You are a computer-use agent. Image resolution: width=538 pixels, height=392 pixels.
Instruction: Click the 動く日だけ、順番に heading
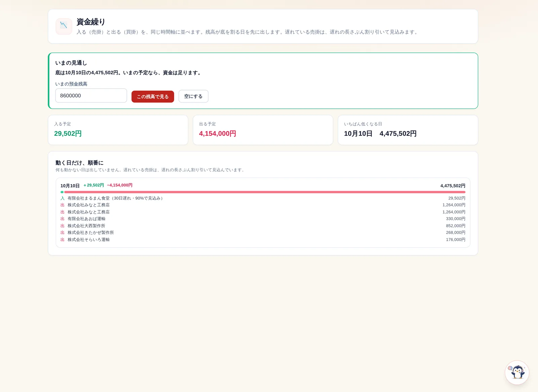pos(80,163)
